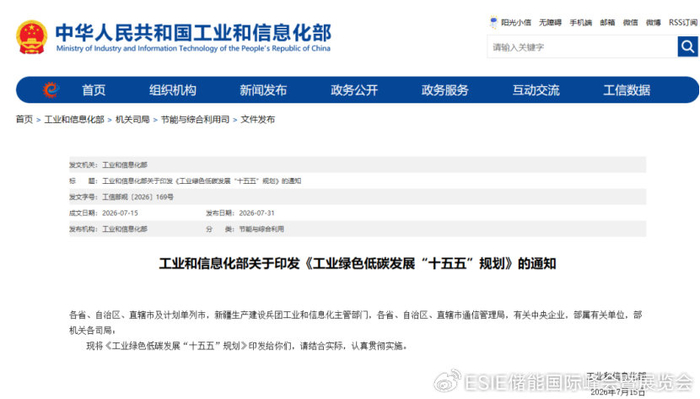Click the 发文机关 工业和信息化部 row
Screen dimensions: 700x399
pos(358,165)
